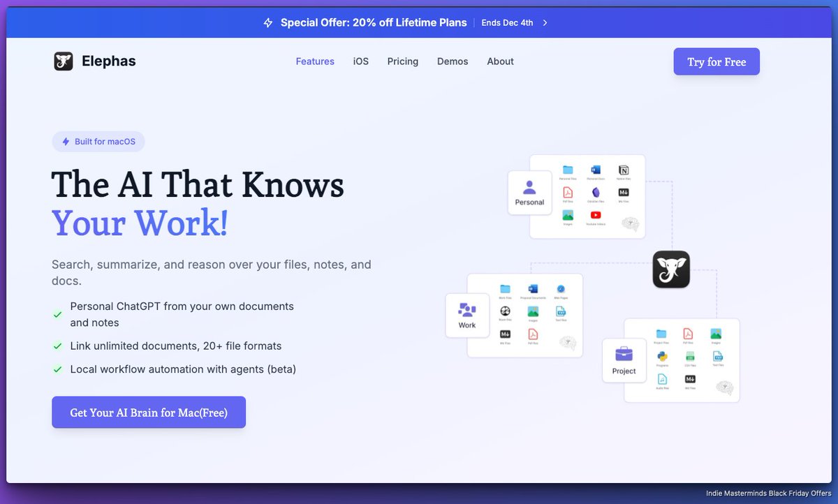Click the YouTube Videos icon

tap(596, 215)
